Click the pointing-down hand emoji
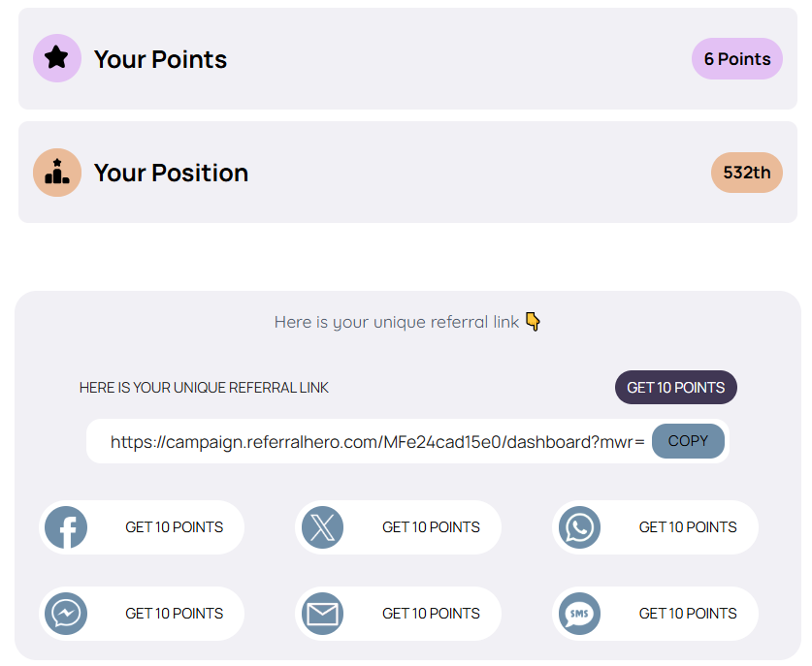The image size is (812, 666). tap(533, 321)
